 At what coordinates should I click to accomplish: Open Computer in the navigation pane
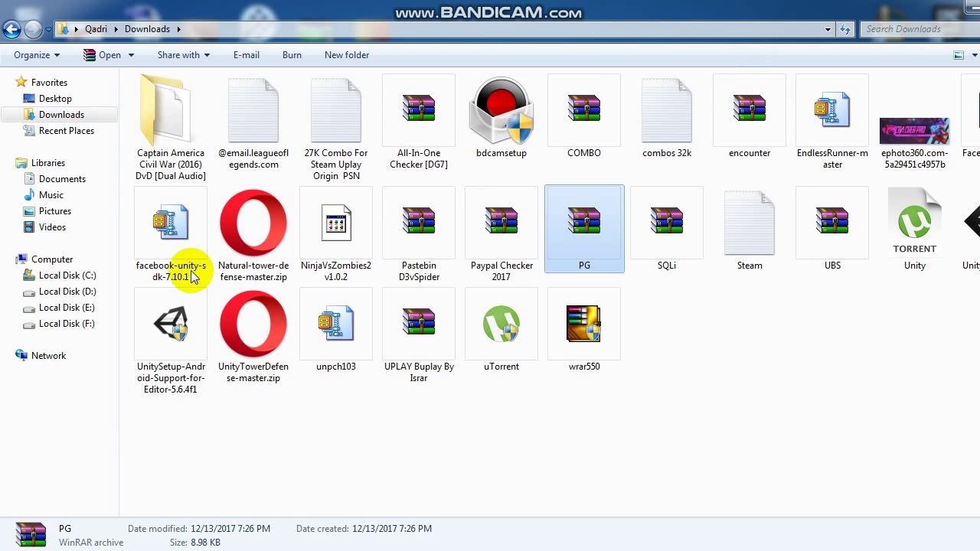[52, 259]
